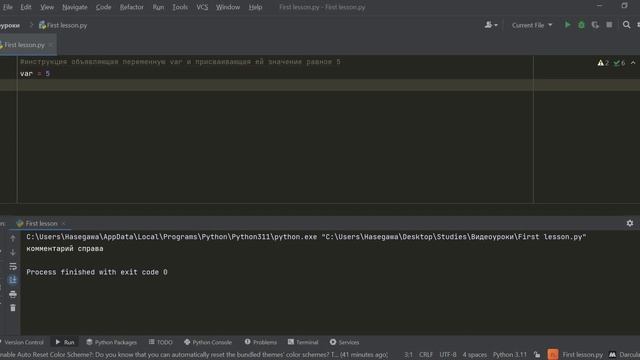This screenshot has height=360, width=640.
Task: Open the Edit menu
Action: (26, 7)
